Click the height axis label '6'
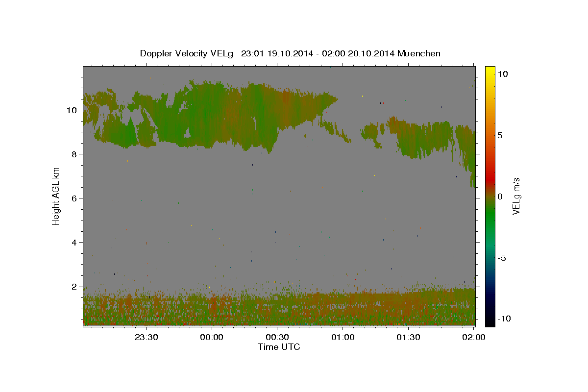The image size is (588, 392). pos(74,198)
